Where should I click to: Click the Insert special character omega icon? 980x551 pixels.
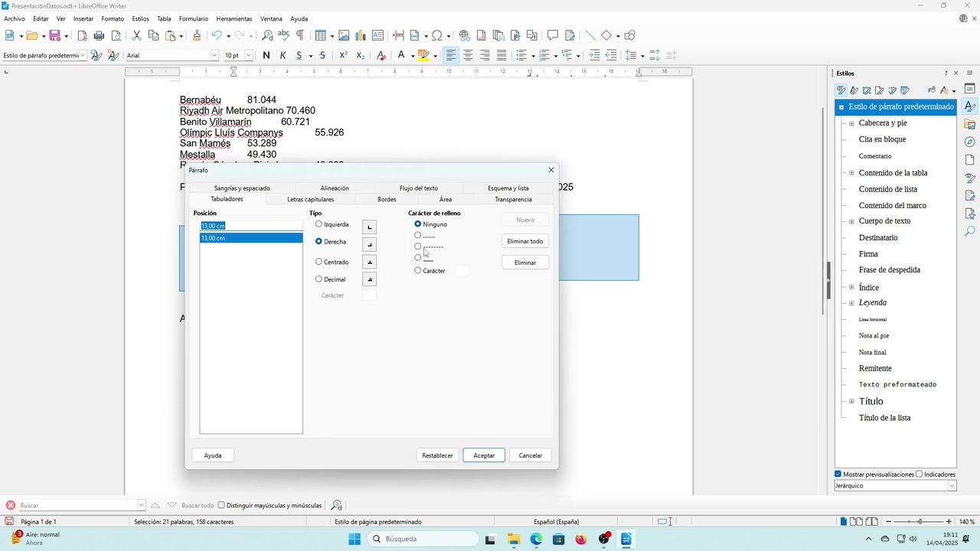[x=437, y=35]
